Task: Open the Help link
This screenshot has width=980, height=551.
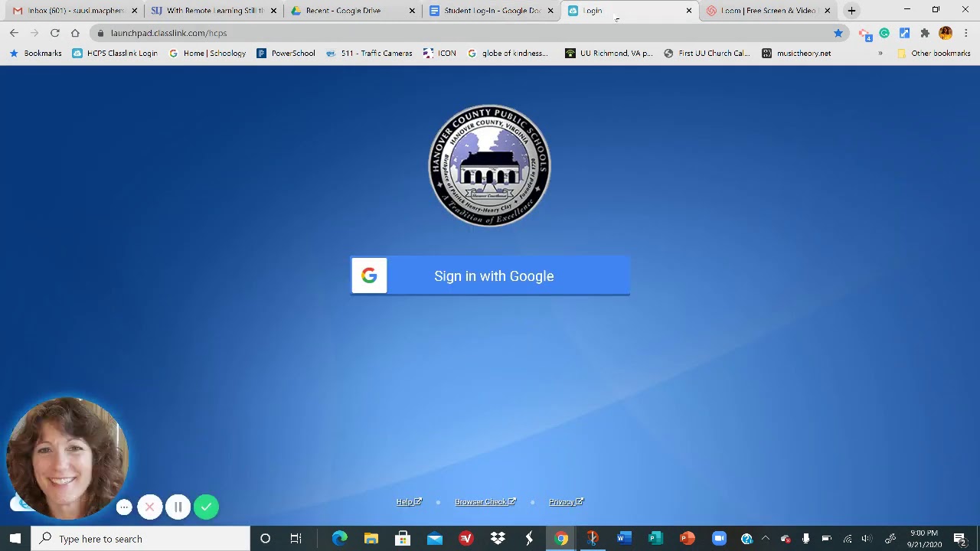Action: [409, 502]
